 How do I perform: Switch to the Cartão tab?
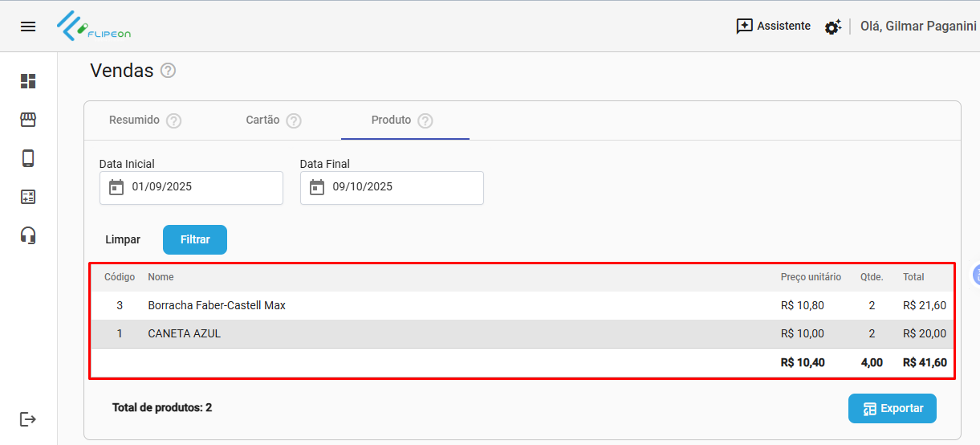(x=262, y=120)
